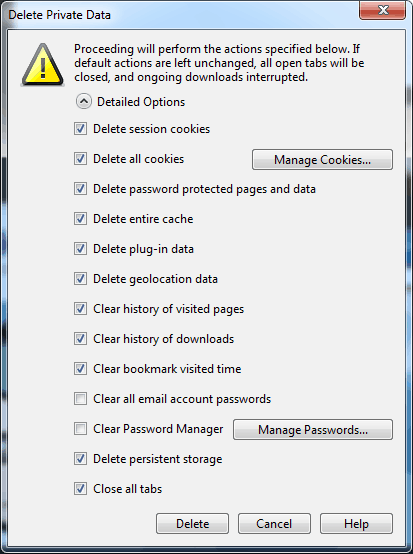
Task: Uncheck Clear bookmark visited time
Action: (x=81, y=369)
